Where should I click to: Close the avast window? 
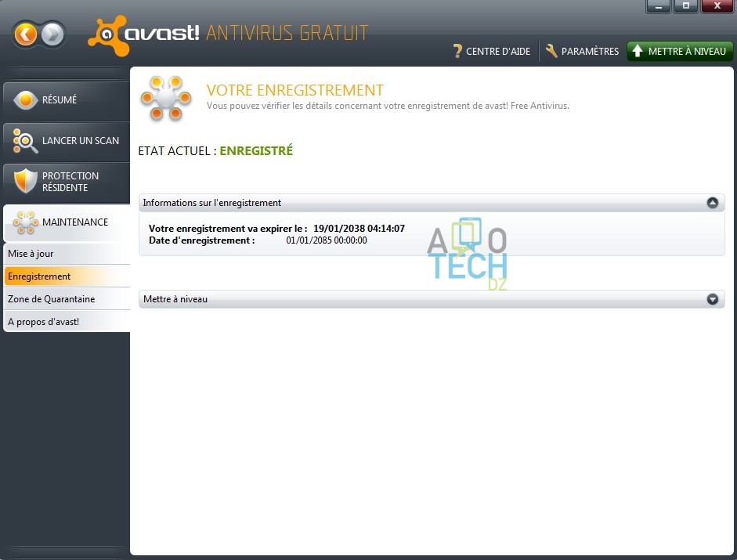click(x=717, y=6)
